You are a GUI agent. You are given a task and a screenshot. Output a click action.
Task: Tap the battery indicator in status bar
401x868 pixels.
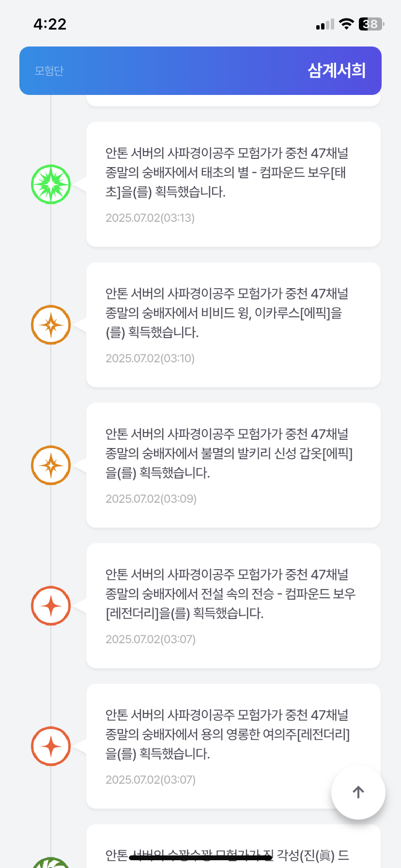click(371, 24)
